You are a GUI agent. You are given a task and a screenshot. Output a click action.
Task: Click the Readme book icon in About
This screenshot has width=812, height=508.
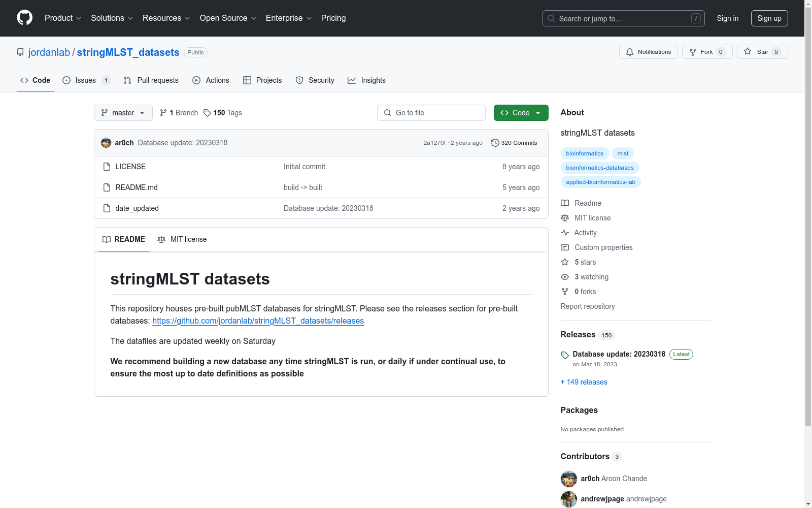click(565, 203)
